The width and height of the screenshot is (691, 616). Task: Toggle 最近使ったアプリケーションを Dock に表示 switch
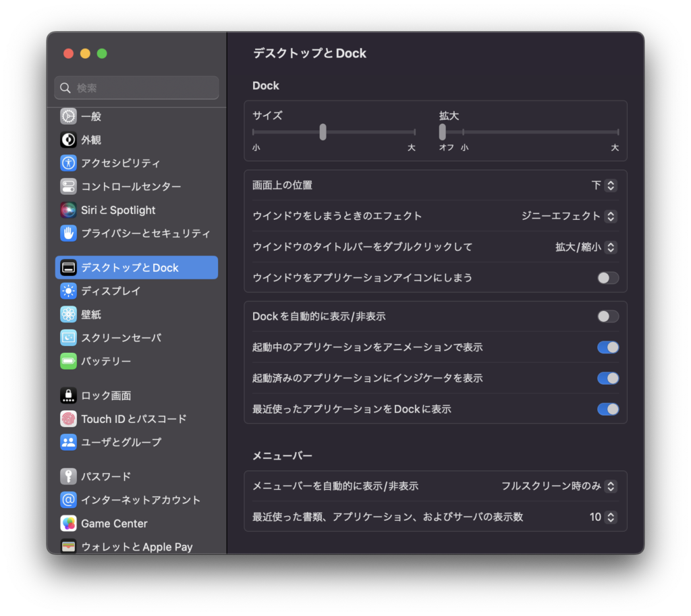[608, 409]
